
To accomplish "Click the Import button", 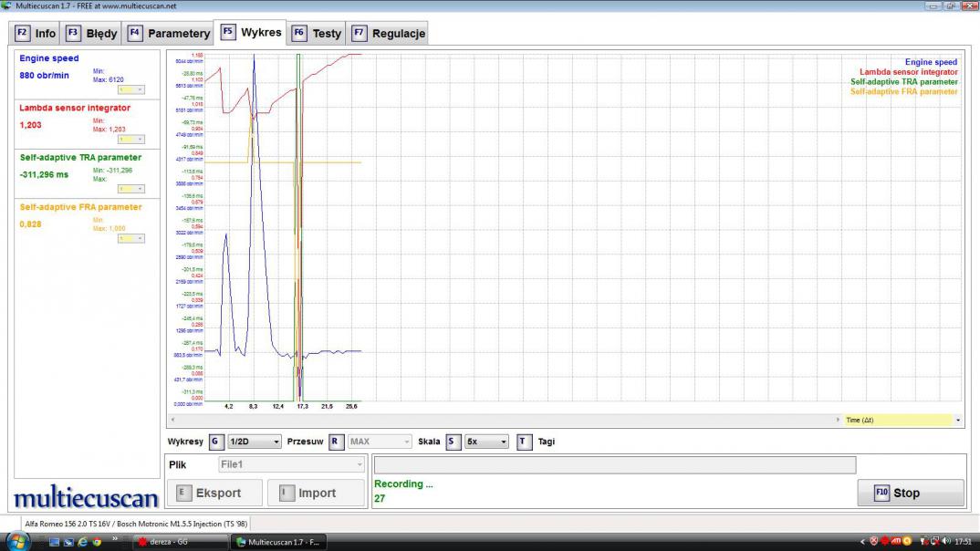I will click(x=316, y=493).
